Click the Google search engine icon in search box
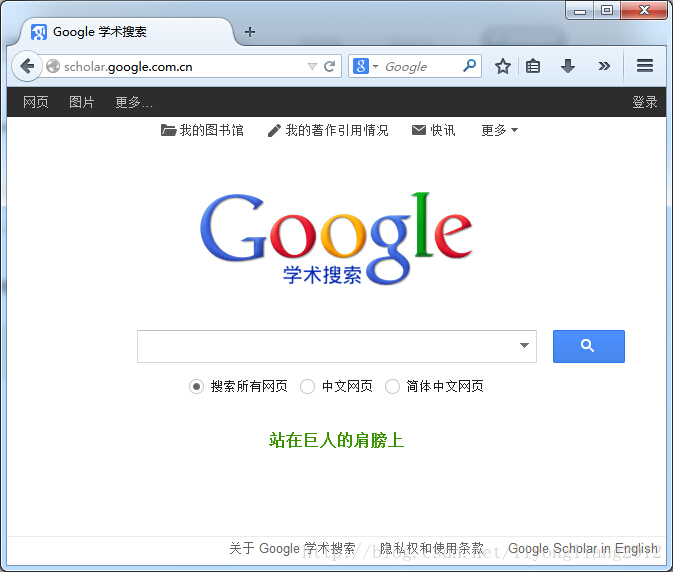 click(x=361, y=66)
